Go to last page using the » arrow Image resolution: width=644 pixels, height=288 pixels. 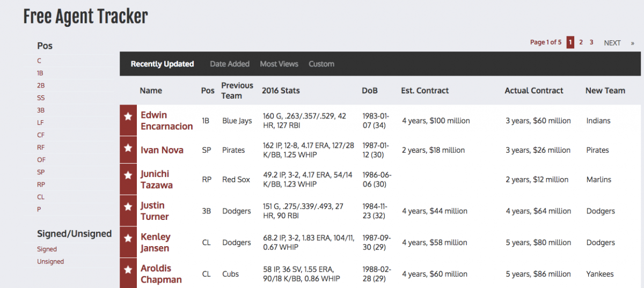pos(633,43)
